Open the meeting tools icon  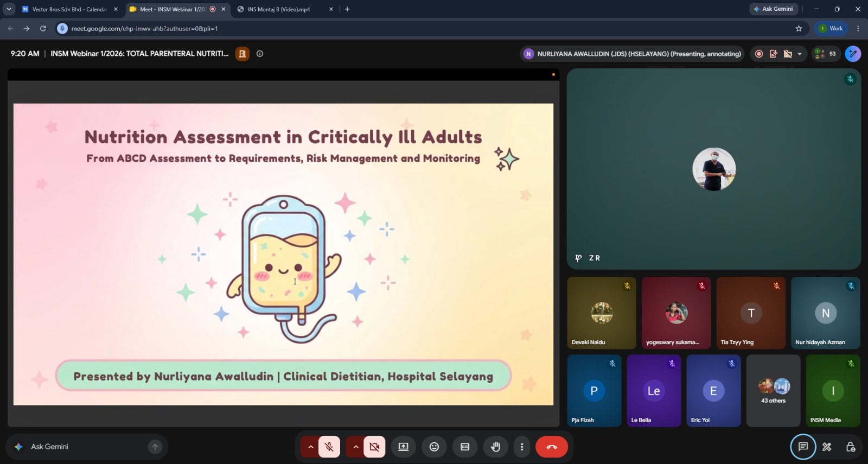pos(827,447)
